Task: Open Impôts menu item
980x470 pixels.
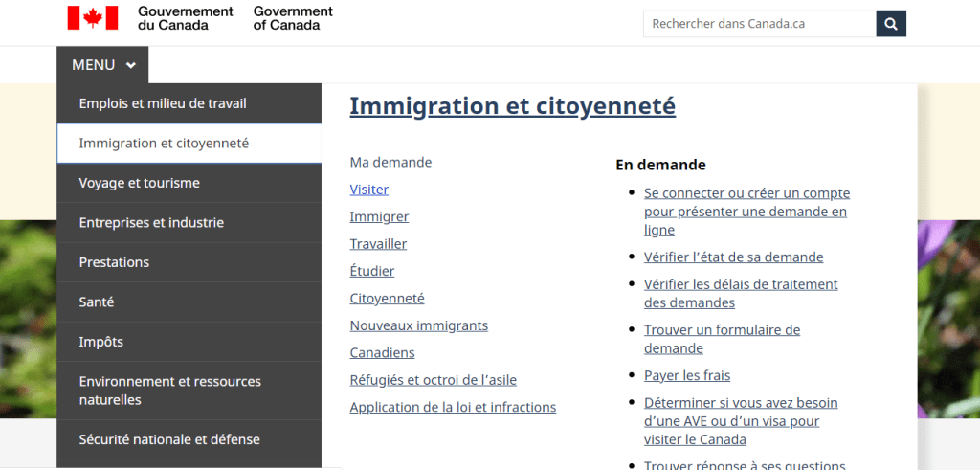Action: click(189, 342)
